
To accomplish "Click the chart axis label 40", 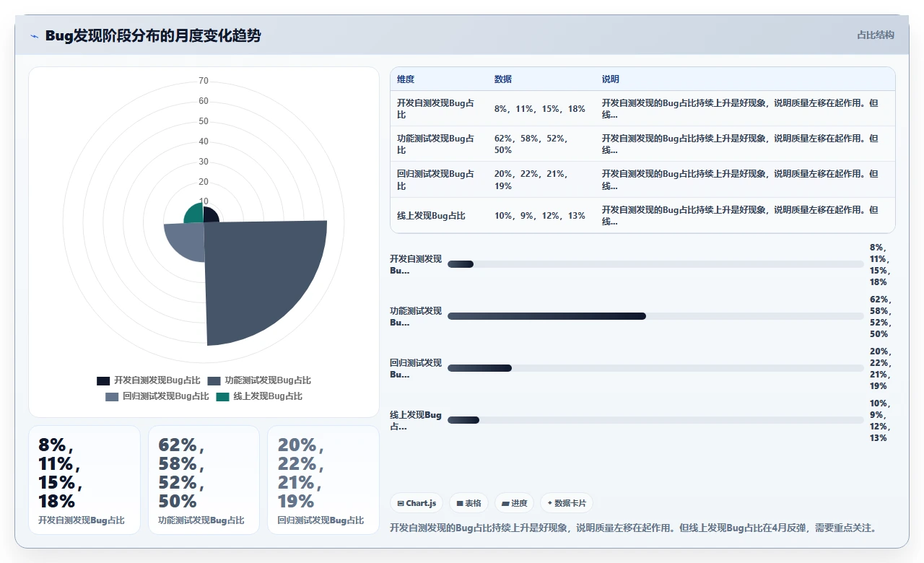I will click(204, 141).
